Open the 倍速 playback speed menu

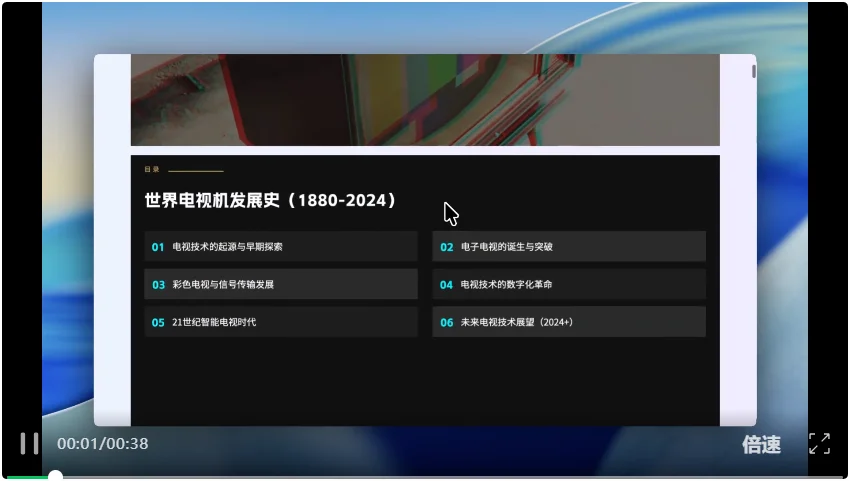point(761,444)
